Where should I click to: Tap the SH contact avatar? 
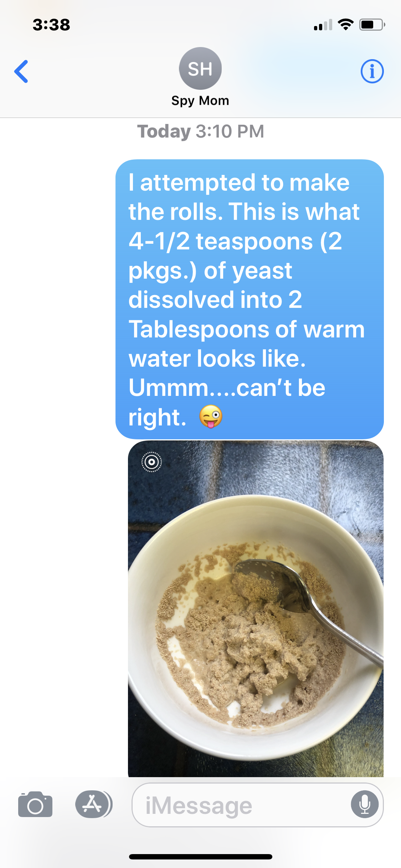[200, 68]
